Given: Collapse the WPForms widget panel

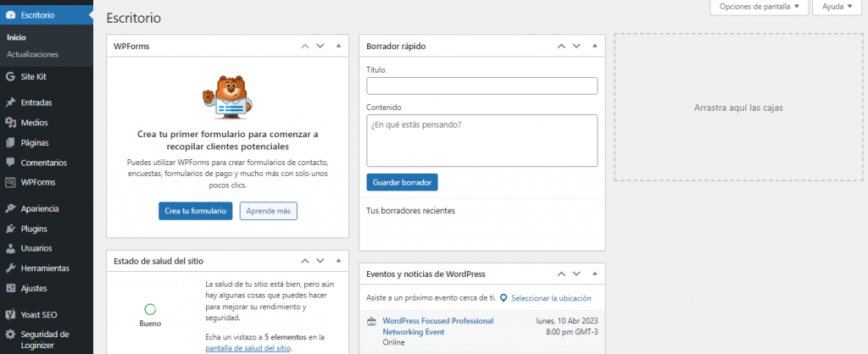Looking at the screenshot, I should click(x=338, y=46).
